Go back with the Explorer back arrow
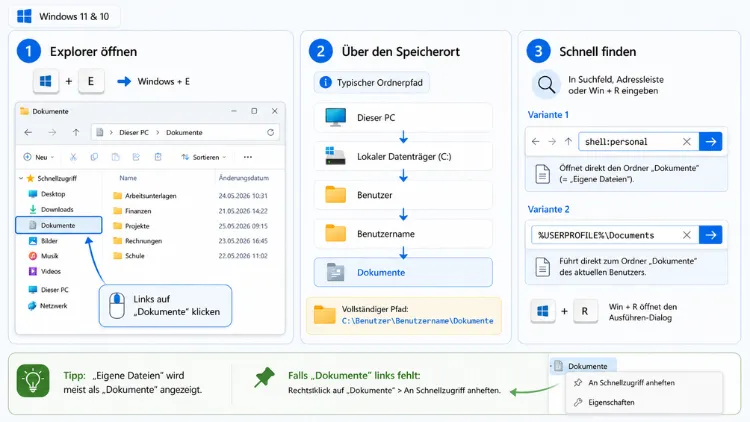 pos(28,133)
